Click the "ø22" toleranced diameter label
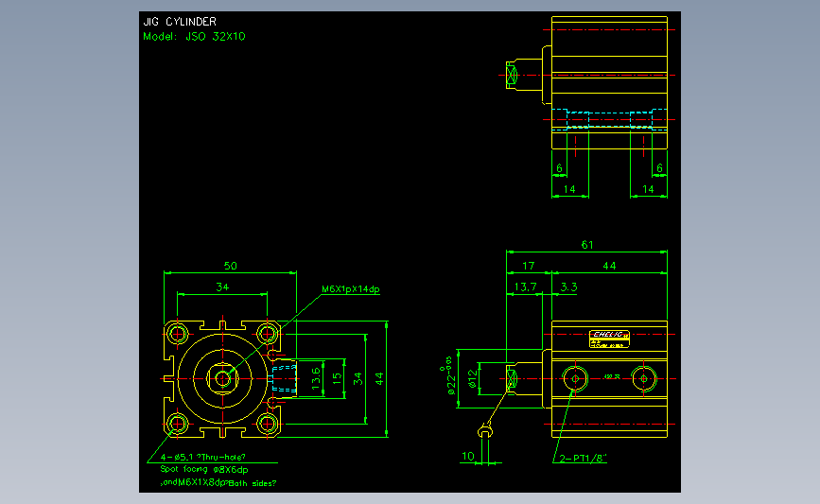Image resolution: width=820 pixels, height=504 pixels. pos(450,376)
